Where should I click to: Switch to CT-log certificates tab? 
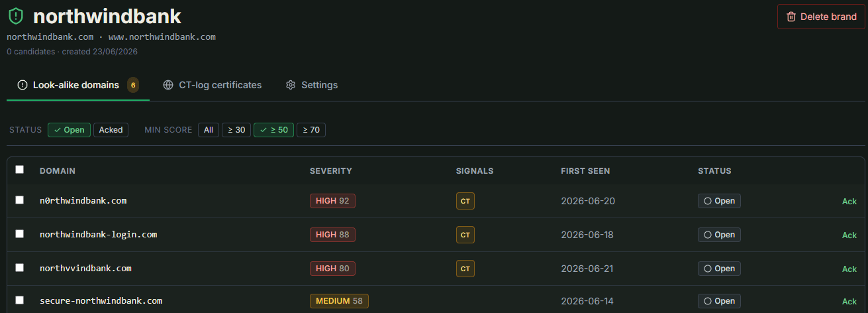212,85
